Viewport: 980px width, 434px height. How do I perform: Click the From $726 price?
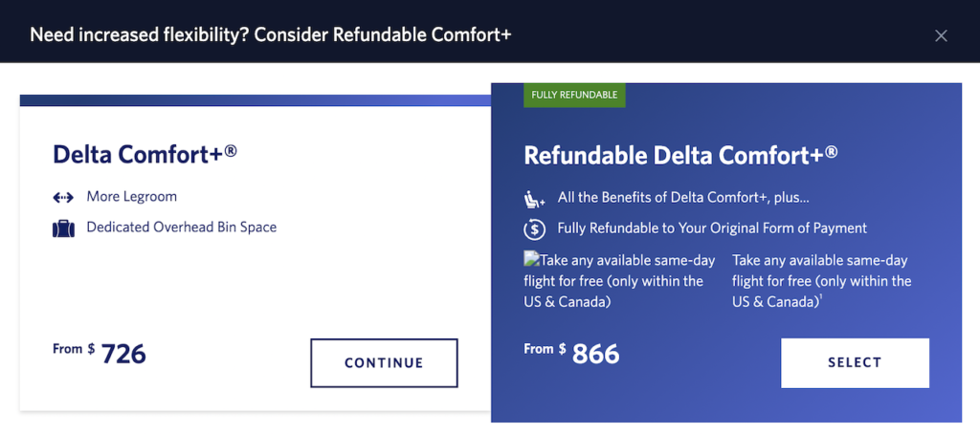tap(100, 353)
